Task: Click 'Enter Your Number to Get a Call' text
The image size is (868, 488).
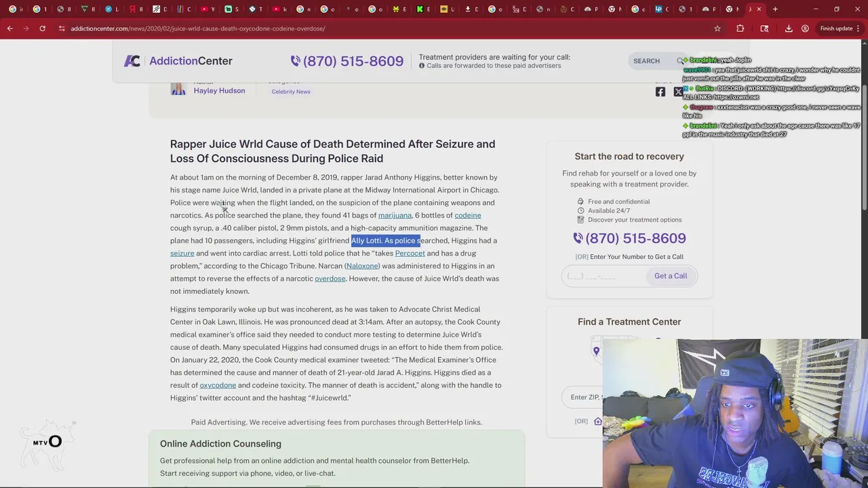Action: pos(637,257)
